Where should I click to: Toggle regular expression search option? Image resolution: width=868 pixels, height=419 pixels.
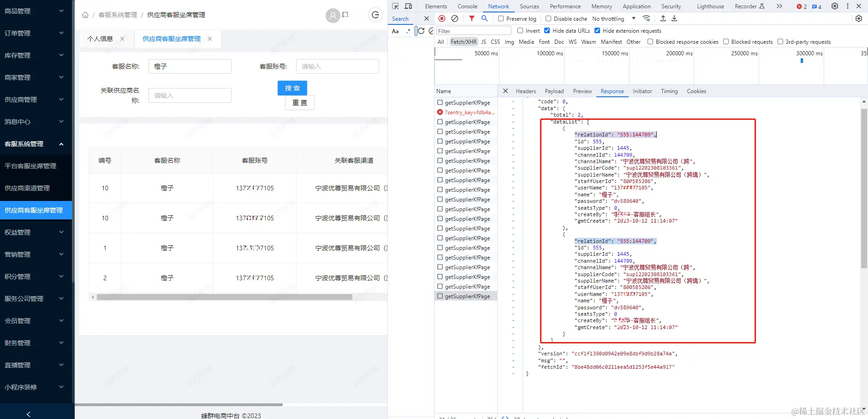pyautogui.click(x=408, y=31)
